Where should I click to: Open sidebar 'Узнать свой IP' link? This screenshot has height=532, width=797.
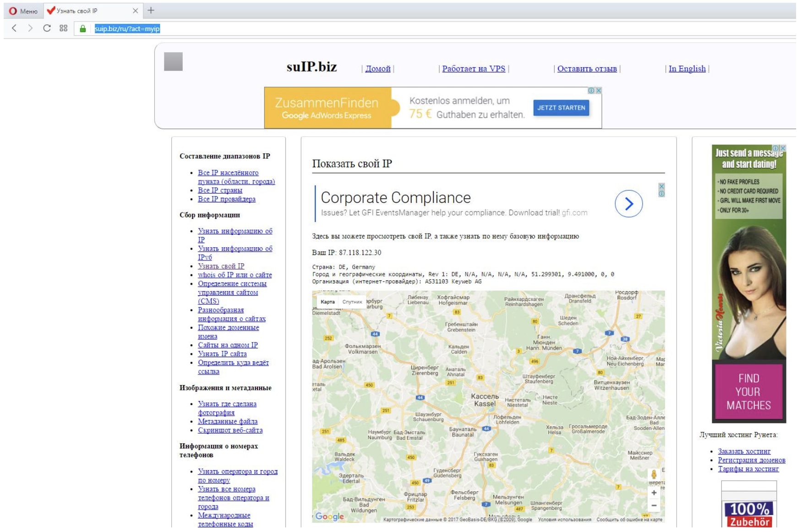[221, 266]
